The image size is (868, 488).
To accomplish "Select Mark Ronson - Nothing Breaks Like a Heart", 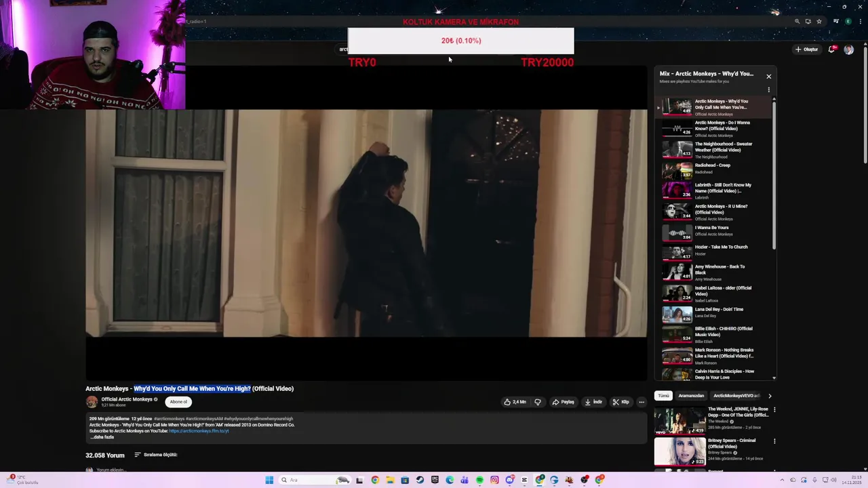I will pyautogui.click(x=714, y=356).
